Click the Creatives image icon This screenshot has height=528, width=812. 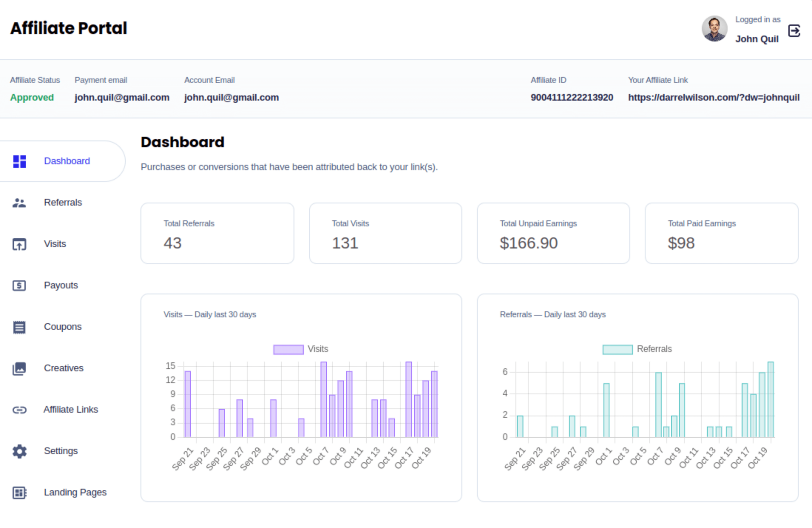click(19, 368)
